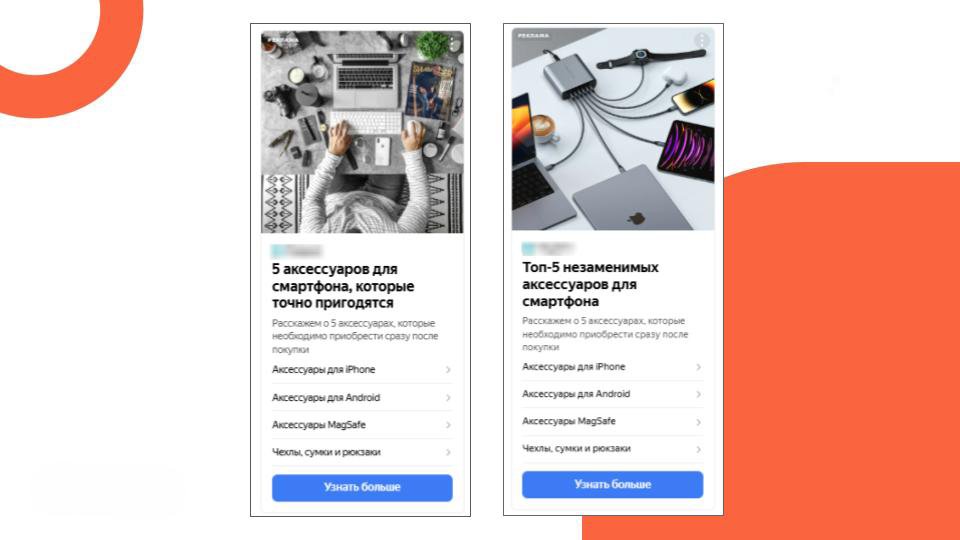Click chevron next to right 'Аксессуары MagSafe'
960x540 pixels.
pyautogui.click(x=699, y=422)
